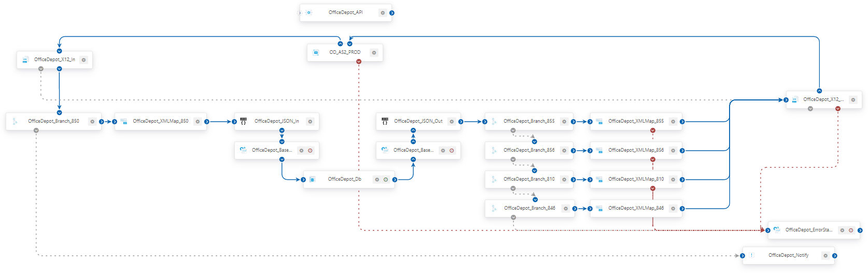This screenshot has height=277, width=868.
Task: Open settings gear on OfficeDepot_XMLMap_810
Action: tap(673, 180)
